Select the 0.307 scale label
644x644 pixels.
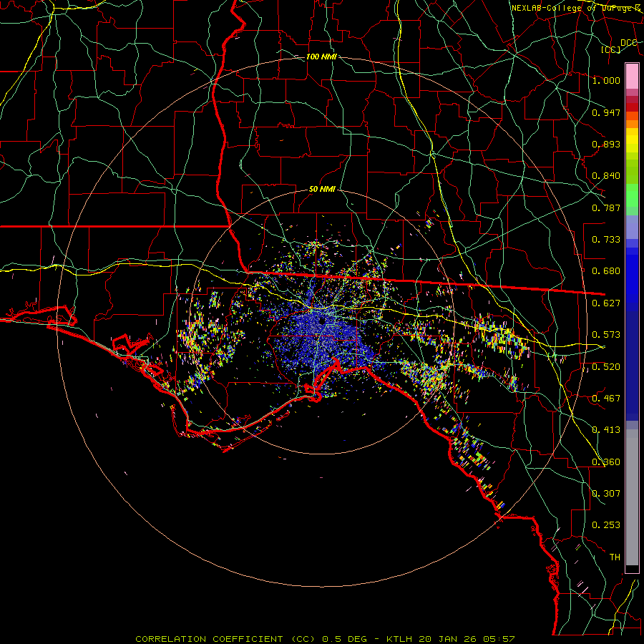(606, 494)
